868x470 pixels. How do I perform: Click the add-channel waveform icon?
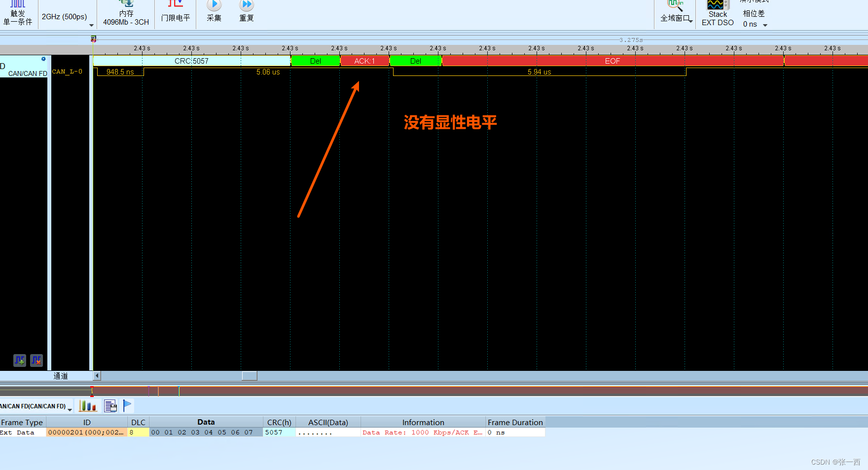[20, 361]
